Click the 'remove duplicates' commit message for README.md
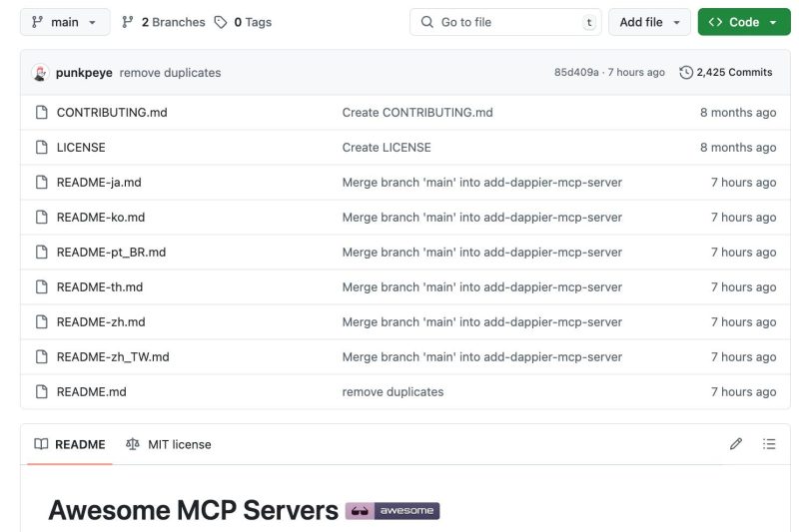Viewport: 799px width, 532px height. [x=393, y=392]
